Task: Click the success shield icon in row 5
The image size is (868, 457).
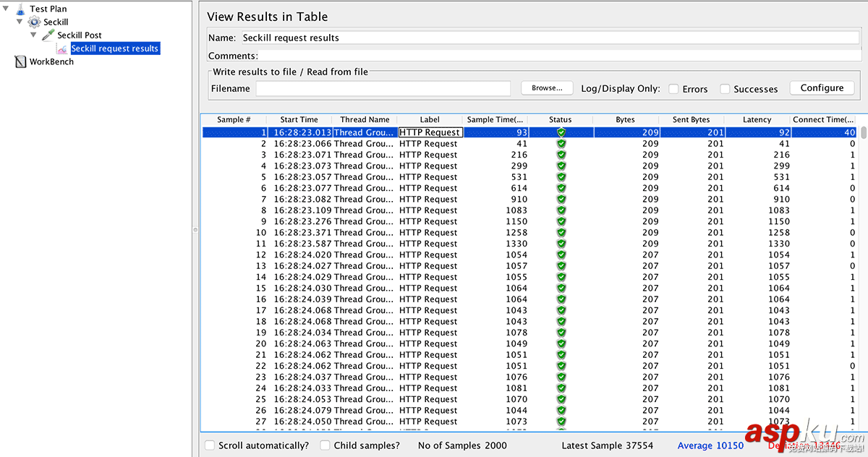Action: click(x=561, y=176)
